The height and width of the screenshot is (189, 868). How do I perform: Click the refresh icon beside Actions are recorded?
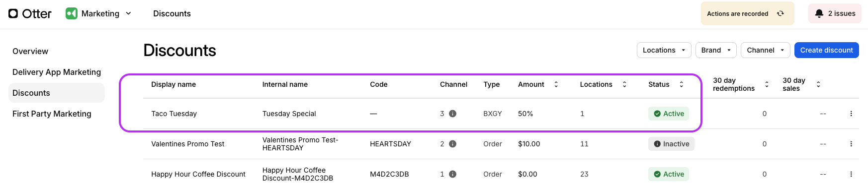pyautogui.click(x=781, y=13)
